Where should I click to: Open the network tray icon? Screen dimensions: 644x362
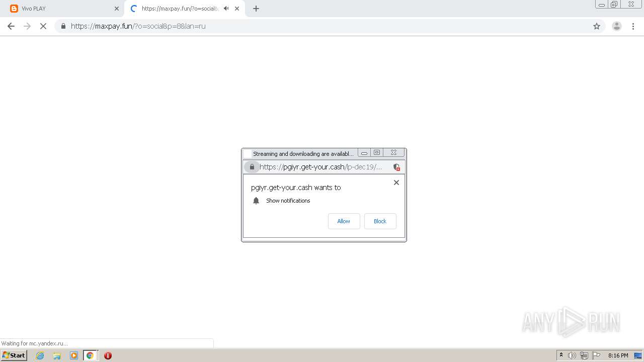pos(584,355)
